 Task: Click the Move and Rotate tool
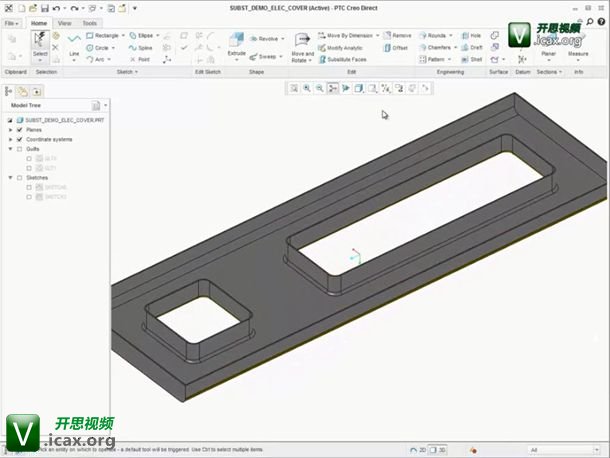point(302,48)
